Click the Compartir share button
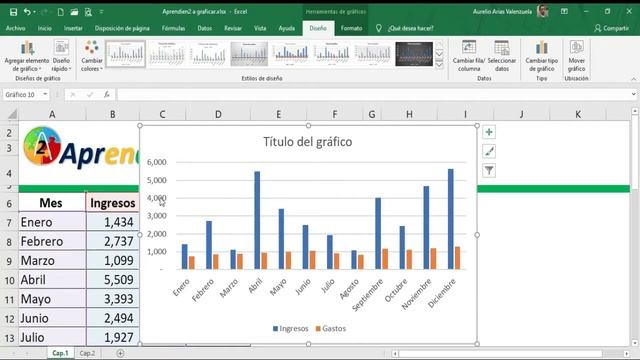Image resolution: width=640 pixels, height=360 pixels. pyautogui.click(x=611, y=28)
